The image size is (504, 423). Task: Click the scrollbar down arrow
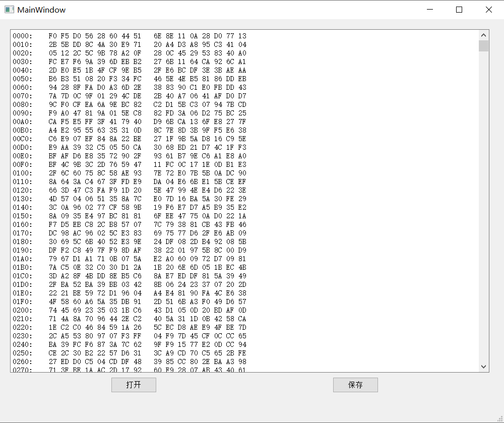pyautogui.click(x=483, y=367)
